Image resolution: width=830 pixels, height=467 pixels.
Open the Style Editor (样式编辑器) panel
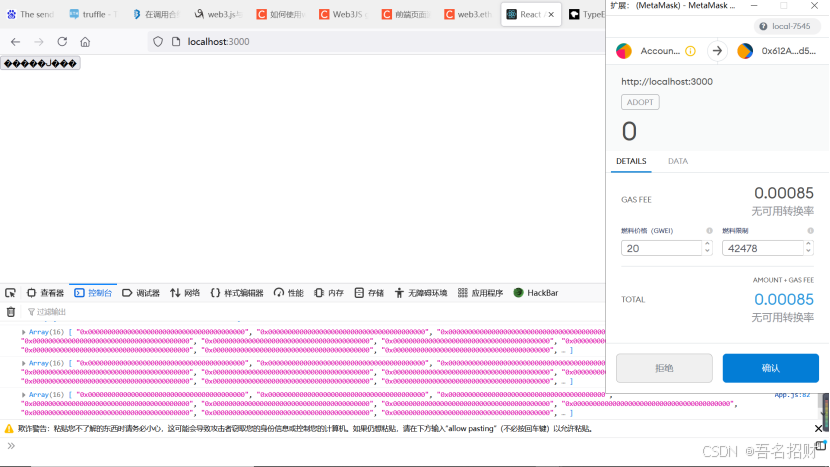tap(237, 293)
